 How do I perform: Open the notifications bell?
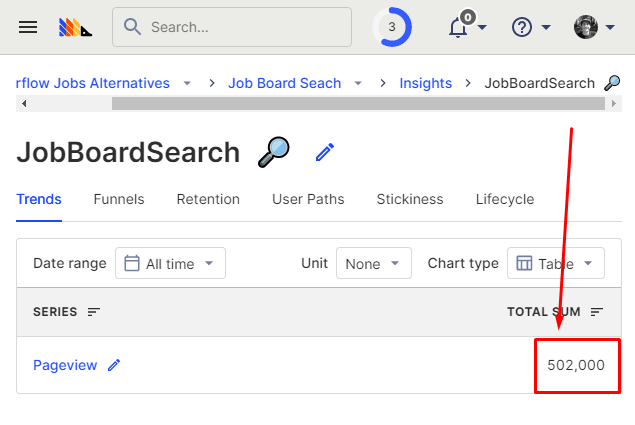click(459, 27)
